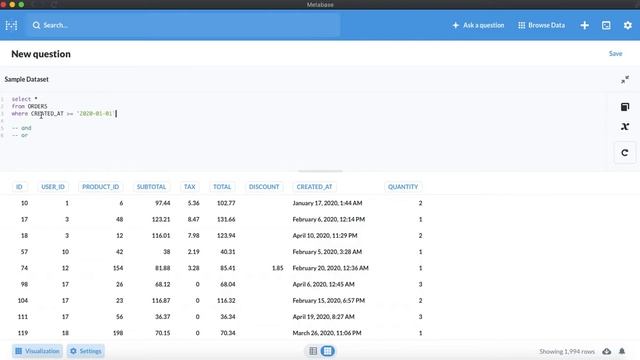Switch to plain table view
640x360 pixels.
pos(313,351)
